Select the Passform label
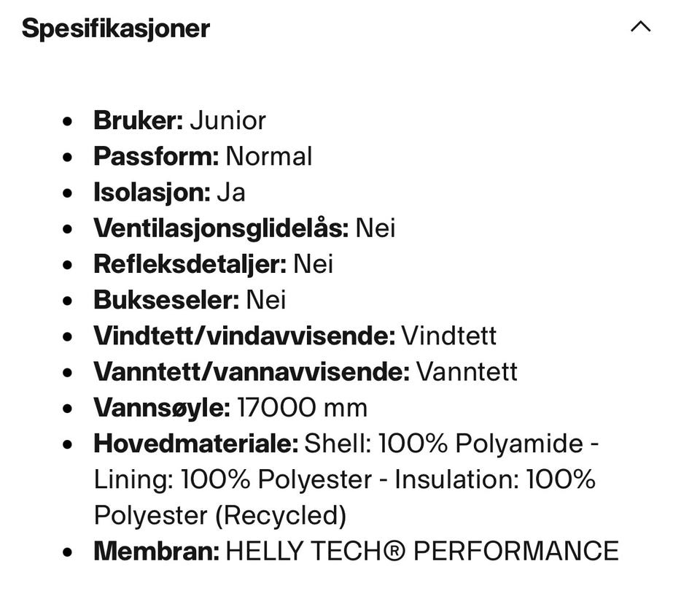This screenshot has height=599, width=700. pyautogui.click(x=156, y=156)
